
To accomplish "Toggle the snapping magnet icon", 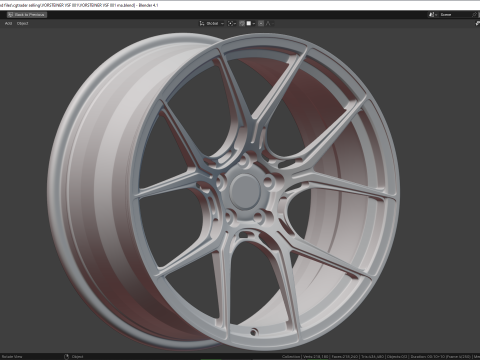I will point(242,23).
